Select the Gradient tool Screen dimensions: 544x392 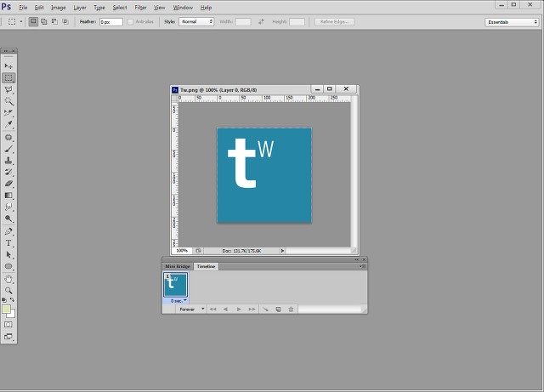click(x=8, y=196)
